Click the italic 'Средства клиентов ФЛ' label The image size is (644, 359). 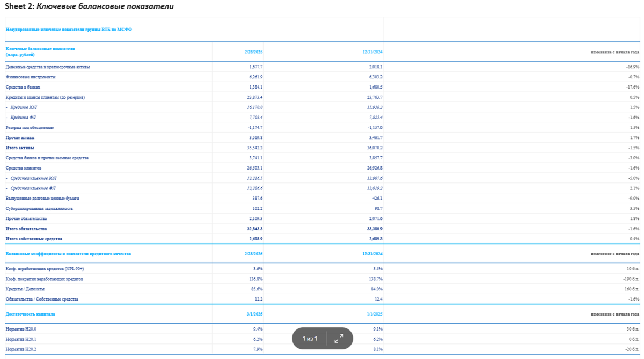click(33, 188)
